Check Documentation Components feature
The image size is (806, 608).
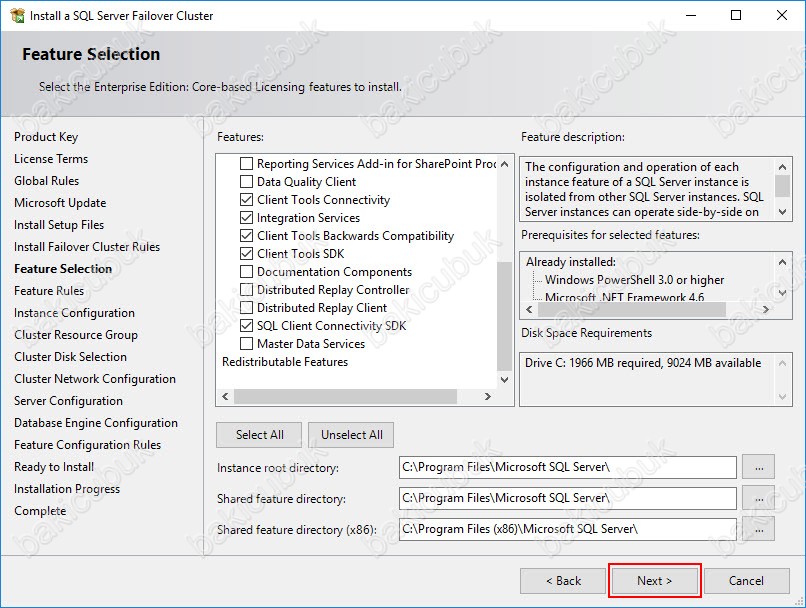point(247,272)
